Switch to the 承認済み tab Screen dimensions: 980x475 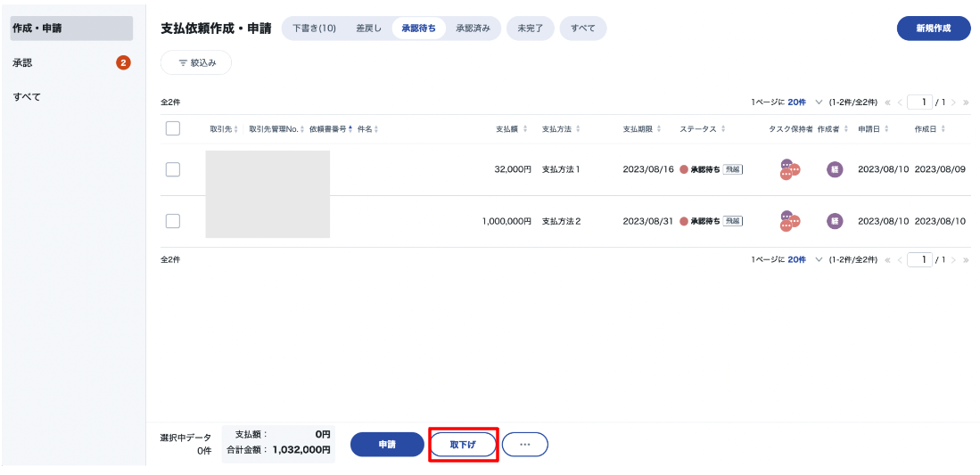tap(474, 29)
